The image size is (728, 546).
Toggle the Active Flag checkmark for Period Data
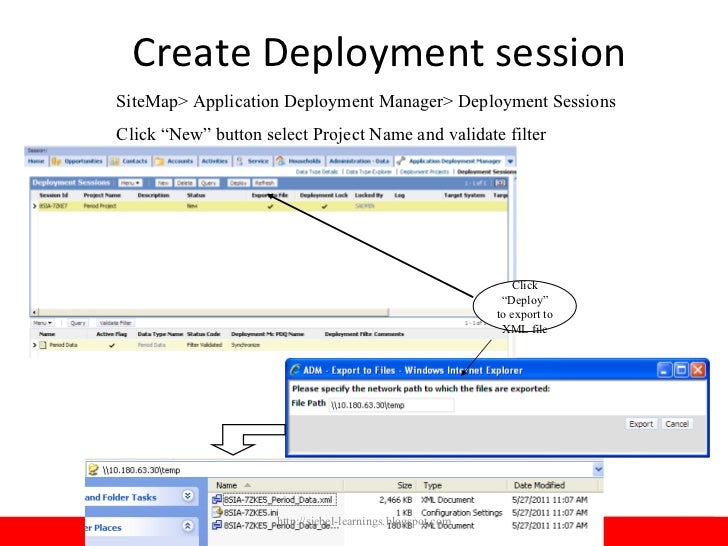point(111,345)
